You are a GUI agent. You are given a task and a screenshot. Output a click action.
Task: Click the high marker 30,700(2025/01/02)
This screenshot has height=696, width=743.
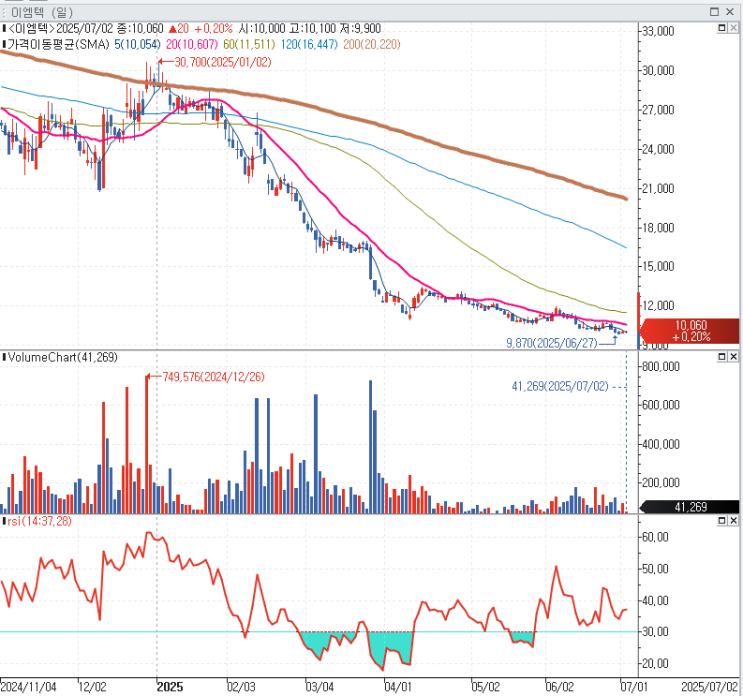223,62
